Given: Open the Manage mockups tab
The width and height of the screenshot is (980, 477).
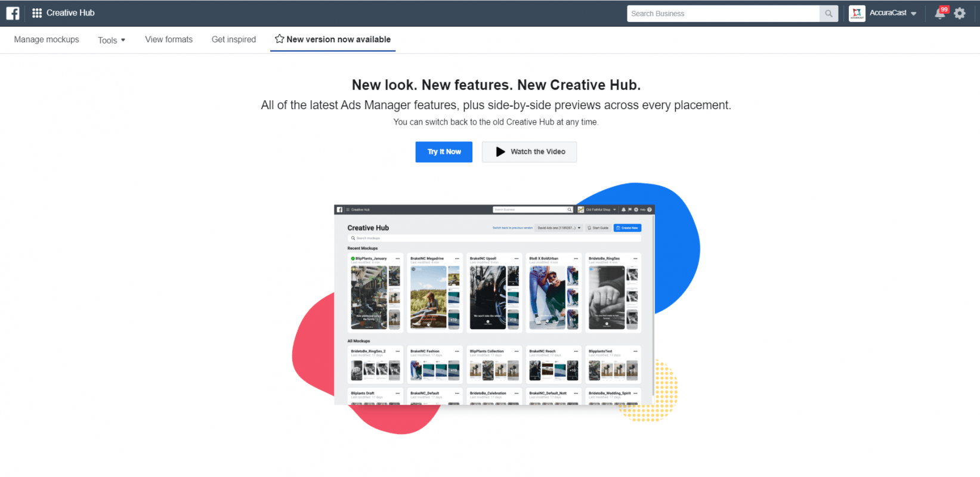Looking at the screenshot, I should 47,39.
